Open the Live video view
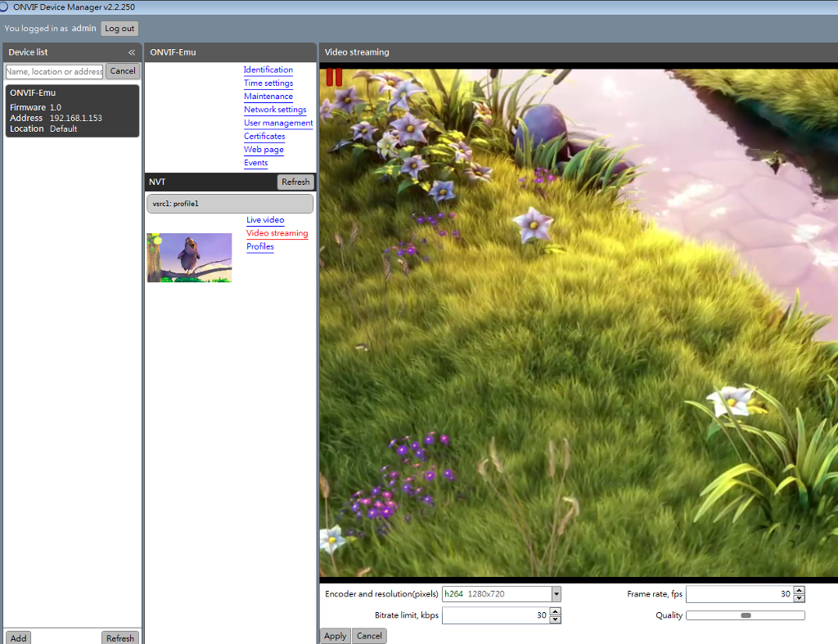This screenshot has width=838, height=644. point(265,220)
